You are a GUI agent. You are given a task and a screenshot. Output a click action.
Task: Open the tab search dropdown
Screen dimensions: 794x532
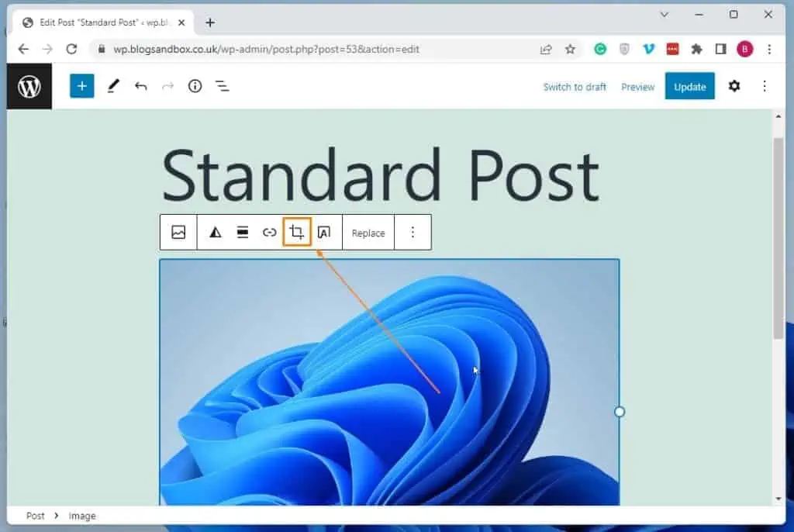pos(665,15)
